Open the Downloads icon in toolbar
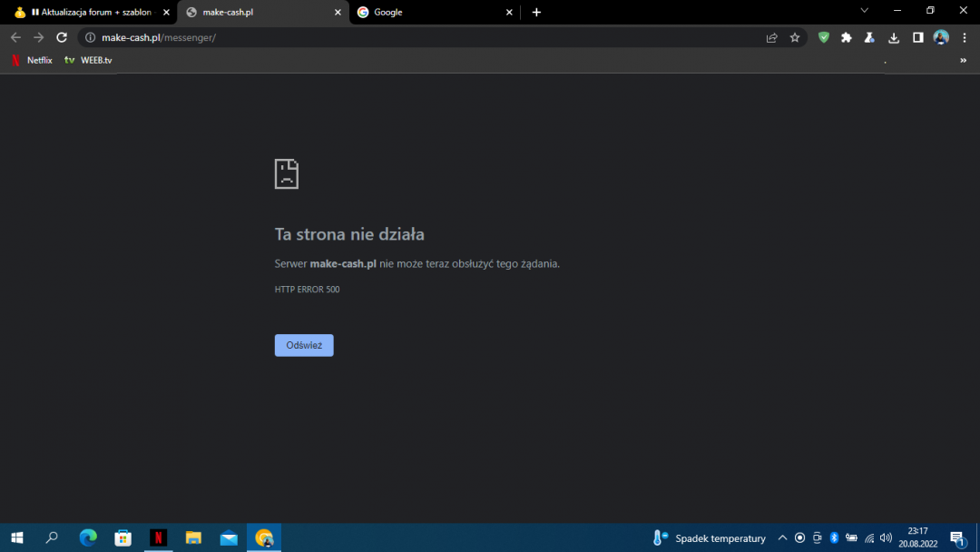980x552 pixels. click(894, 37)
